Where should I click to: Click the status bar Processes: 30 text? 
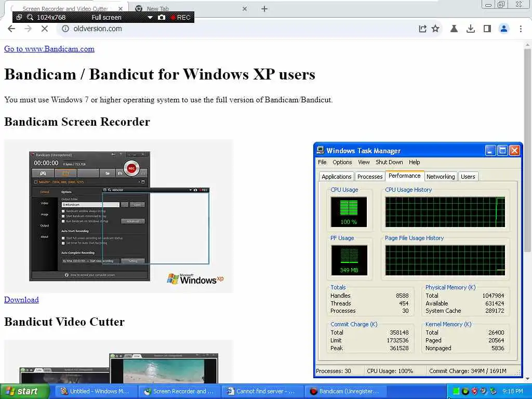333,371
